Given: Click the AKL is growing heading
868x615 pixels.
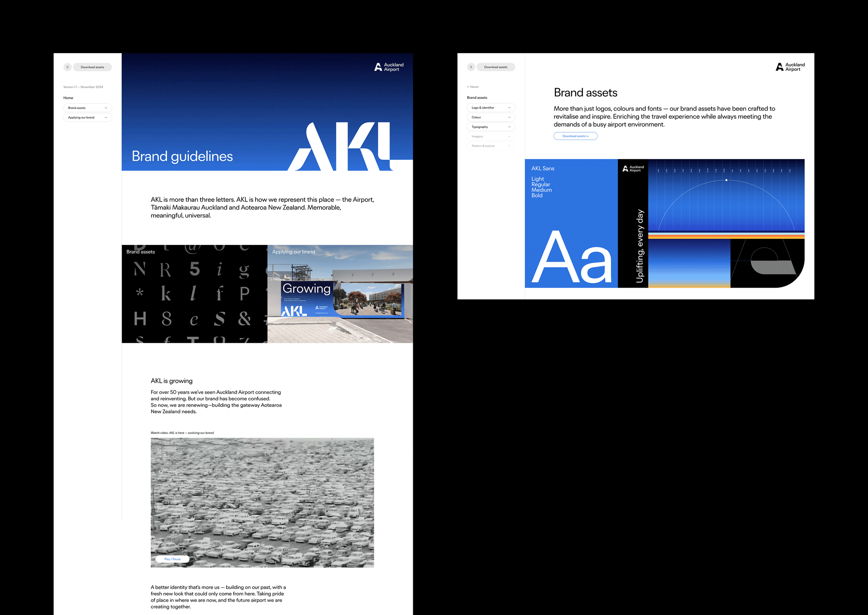Looking at the screenshot, I should pos(172,381).
